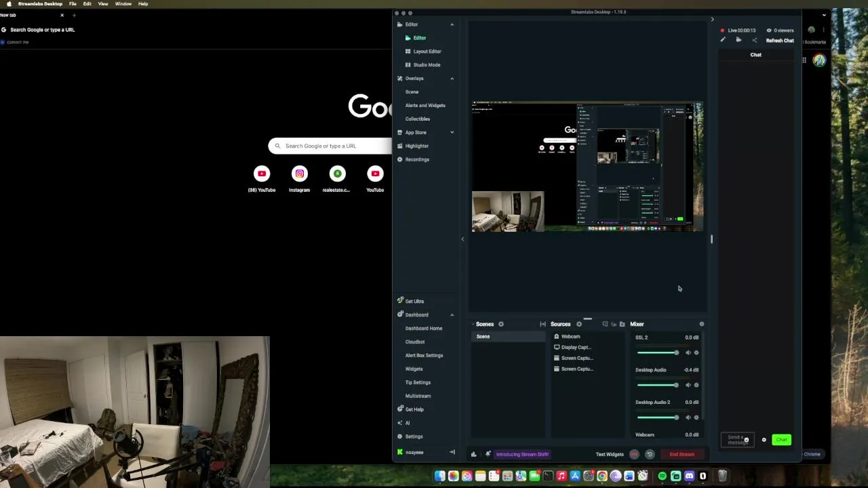The height and width of the screenshot is (488, 868).
Task: Open Desktop Audio 2 source settings gear
Action: [696, 418]
